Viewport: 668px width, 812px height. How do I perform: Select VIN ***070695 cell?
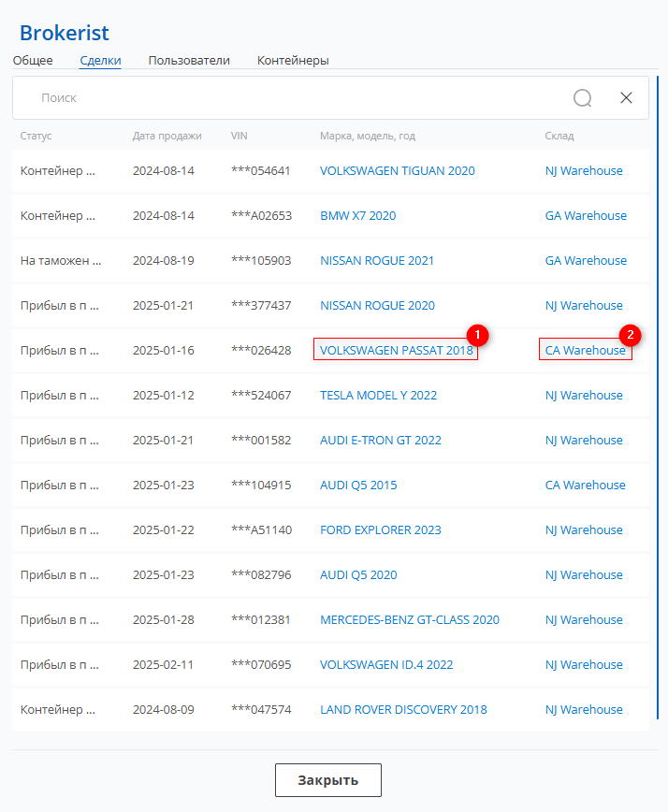coord(261,665)
